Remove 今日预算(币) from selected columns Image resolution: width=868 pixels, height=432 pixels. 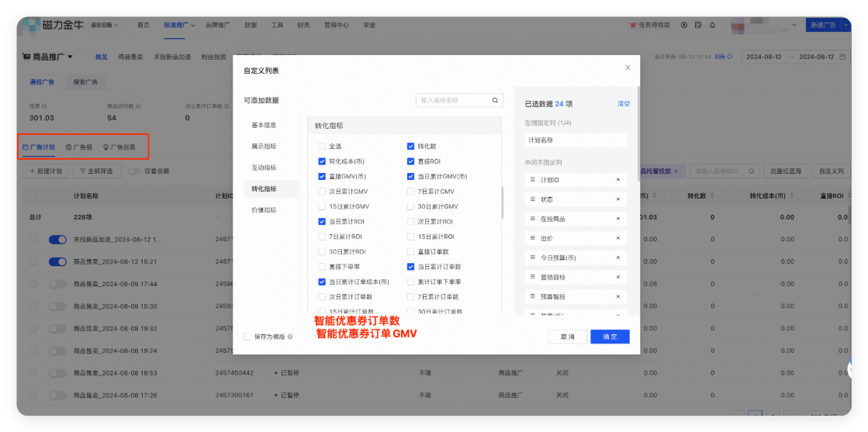(617, 257)
